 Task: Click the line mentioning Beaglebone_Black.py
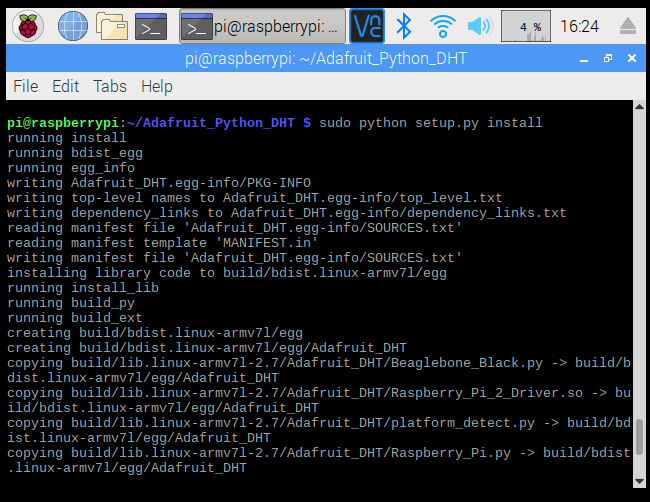coord(319,370)
